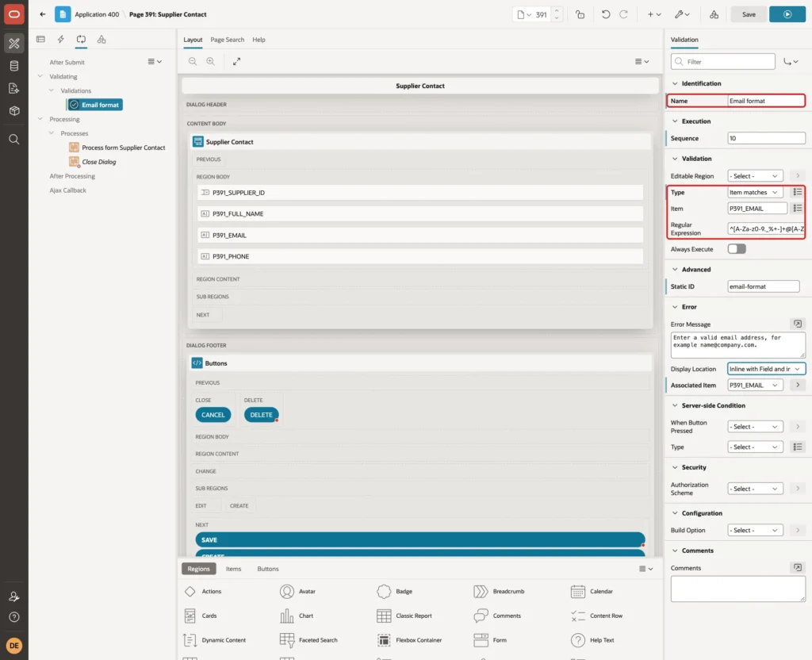Viewport: 812px width, 660px height.
Task: Click the property Filter field
Action: [x=723, y=62]
